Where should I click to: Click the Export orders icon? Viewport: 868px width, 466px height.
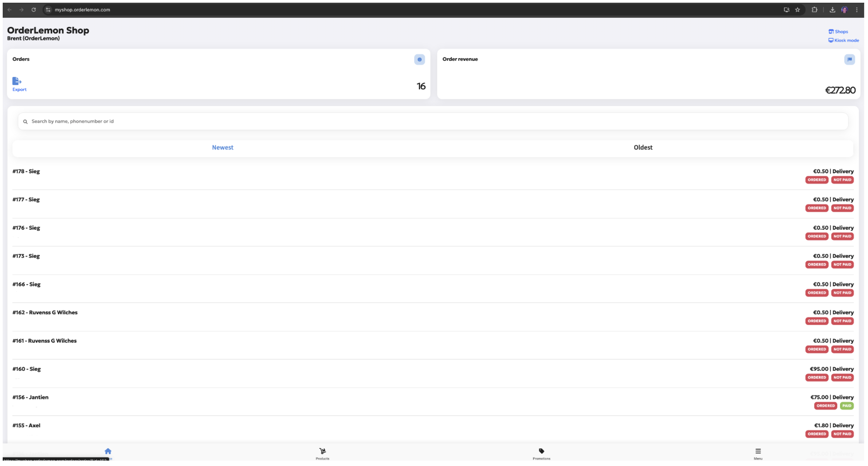pyautogui.click(x=17, y=81)
